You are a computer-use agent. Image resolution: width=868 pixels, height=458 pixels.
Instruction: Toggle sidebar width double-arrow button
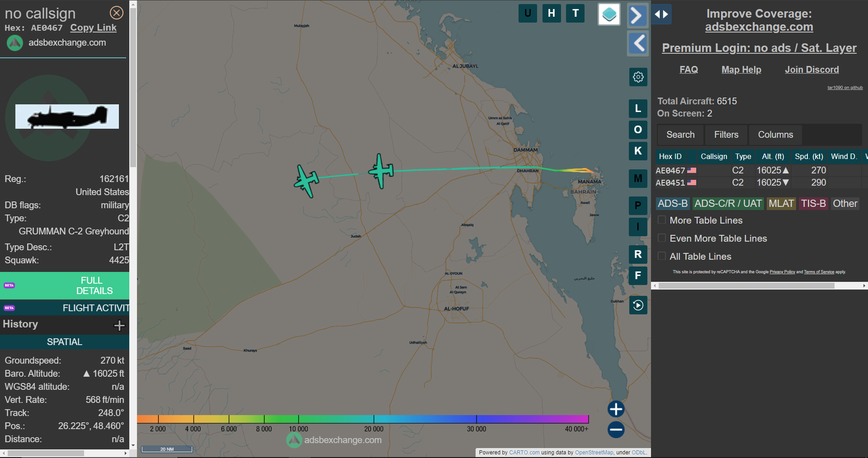pyautogui.click(x=661, y=14)
